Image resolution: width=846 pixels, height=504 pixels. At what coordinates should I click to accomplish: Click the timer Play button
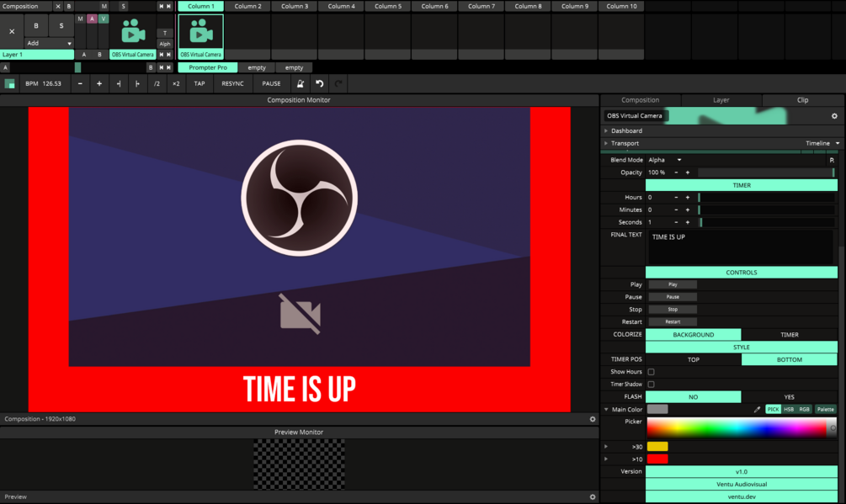(x=673, y=284)
